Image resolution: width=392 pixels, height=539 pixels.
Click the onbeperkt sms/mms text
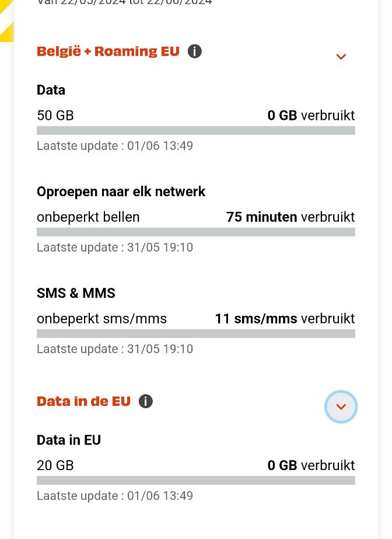point(101,319)
